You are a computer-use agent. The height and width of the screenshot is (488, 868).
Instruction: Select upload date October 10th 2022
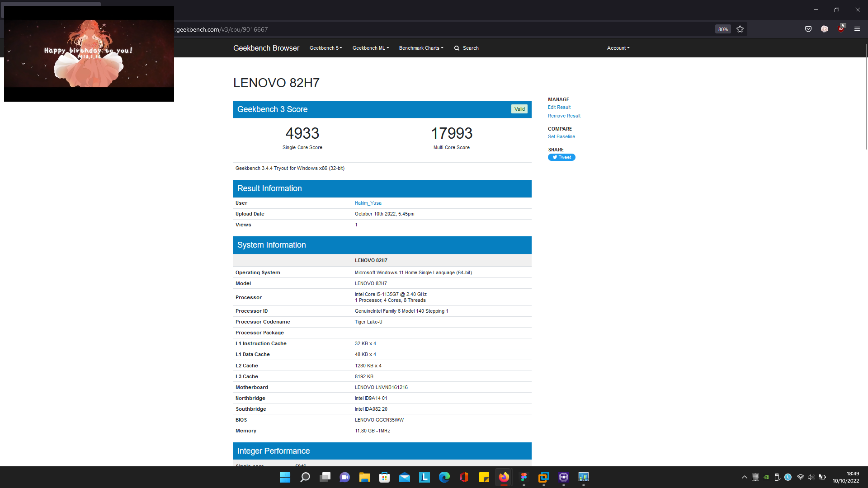[x=384, y=214]
